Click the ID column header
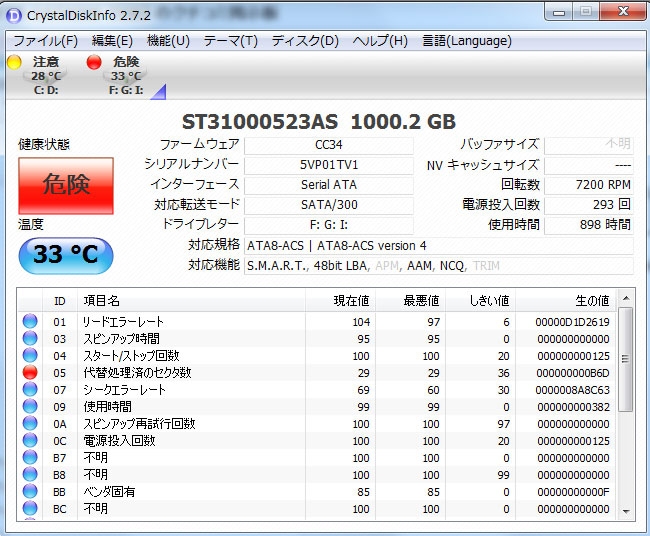The width and height of the screenshot is (650, 536). click(60, 301)
